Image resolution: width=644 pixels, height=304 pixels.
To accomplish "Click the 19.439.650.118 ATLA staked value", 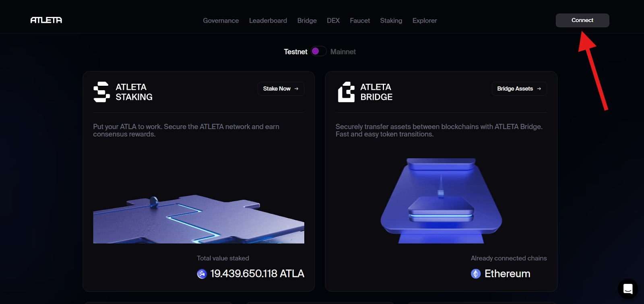I will click(x=257, y=274).
